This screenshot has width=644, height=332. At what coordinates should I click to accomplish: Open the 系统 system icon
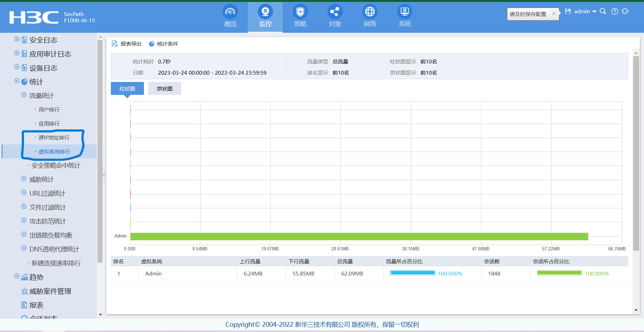(x=405, y=12)
